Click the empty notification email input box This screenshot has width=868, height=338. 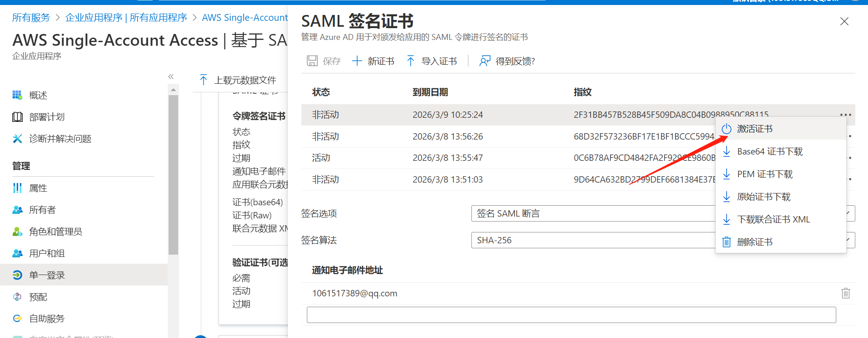[x=571, y=315]
